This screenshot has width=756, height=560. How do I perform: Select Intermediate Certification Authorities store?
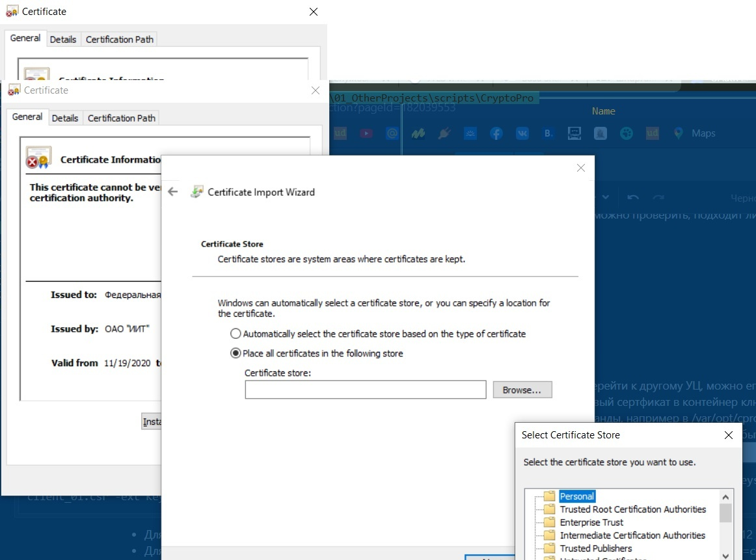632,535
